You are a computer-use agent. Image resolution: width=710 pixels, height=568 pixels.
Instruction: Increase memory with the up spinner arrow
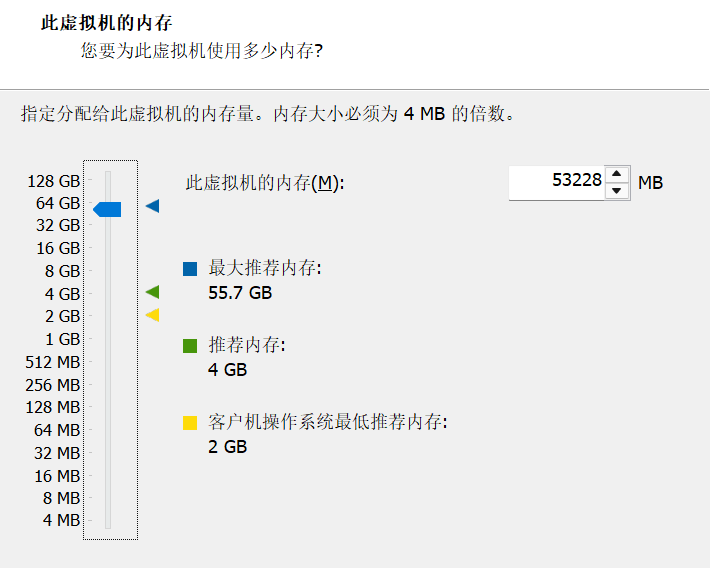[x=616, y=174]
